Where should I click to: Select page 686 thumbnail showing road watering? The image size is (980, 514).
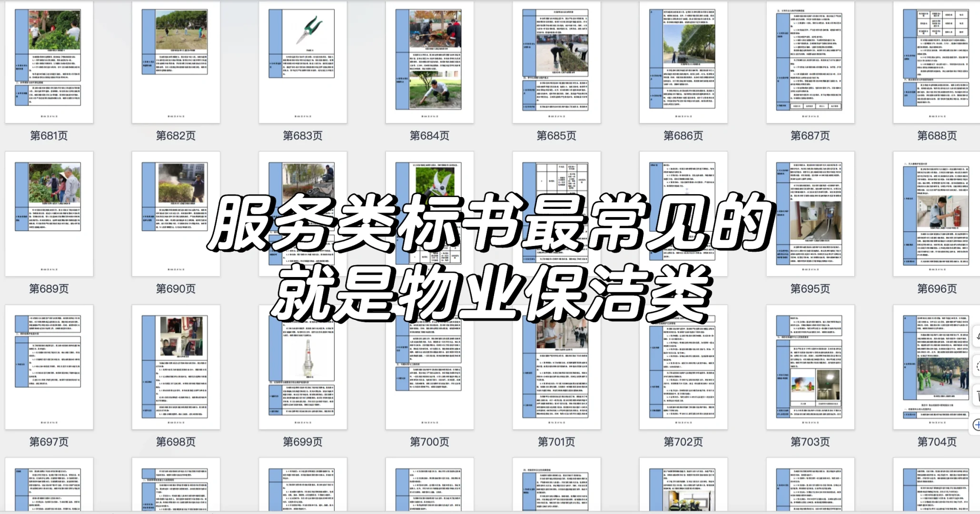click(x=683, y=62)
